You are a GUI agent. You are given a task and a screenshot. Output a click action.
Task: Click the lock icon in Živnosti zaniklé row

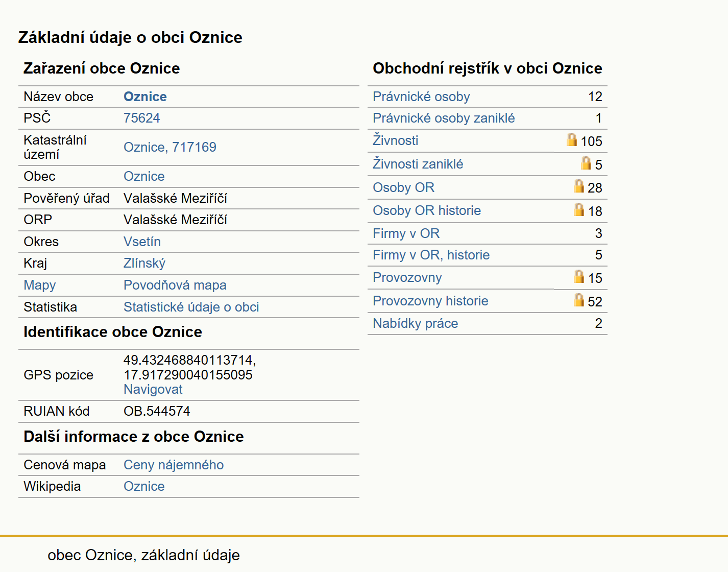pos(586,163)
